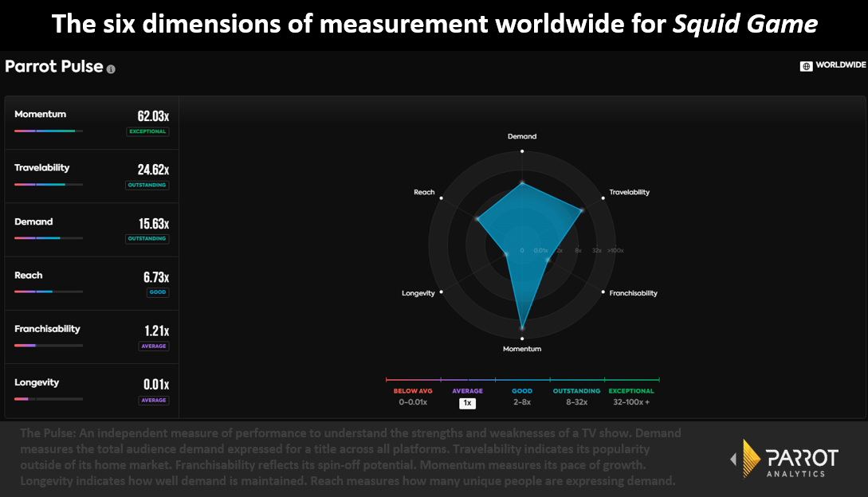Screen dimensions: 868x497
Task: Click the 1x marker on the legend
Action: click(467, 403)
